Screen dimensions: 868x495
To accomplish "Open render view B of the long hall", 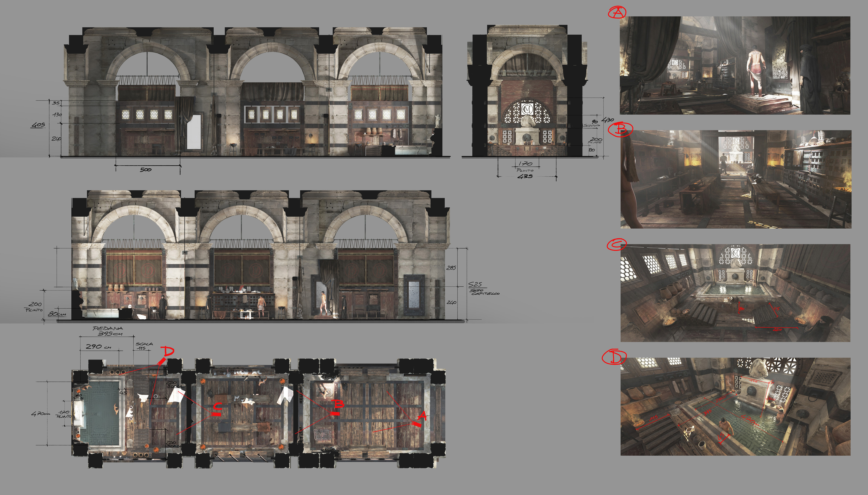I will point(736,179).
